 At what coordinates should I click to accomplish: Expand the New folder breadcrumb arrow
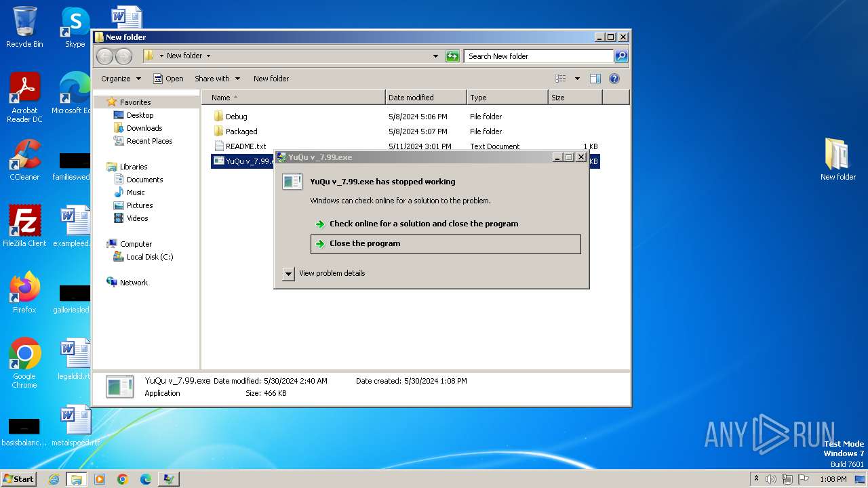[x=208, y=56]
